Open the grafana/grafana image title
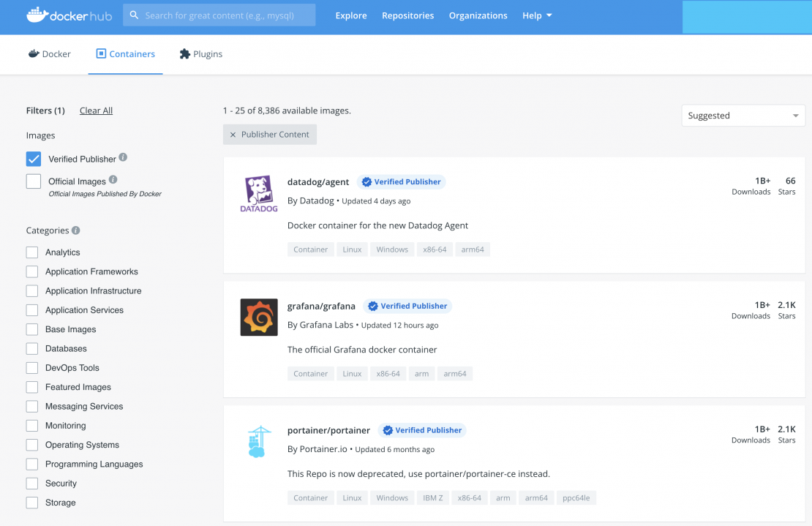812x526 pixels. 321,306
